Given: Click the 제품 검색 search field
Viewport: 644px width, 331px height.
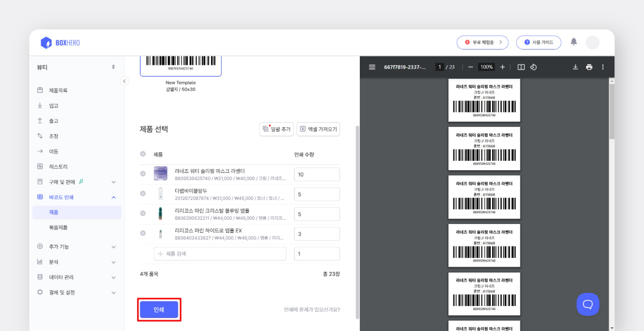Looking at the screenshot, I should [219, 253].
